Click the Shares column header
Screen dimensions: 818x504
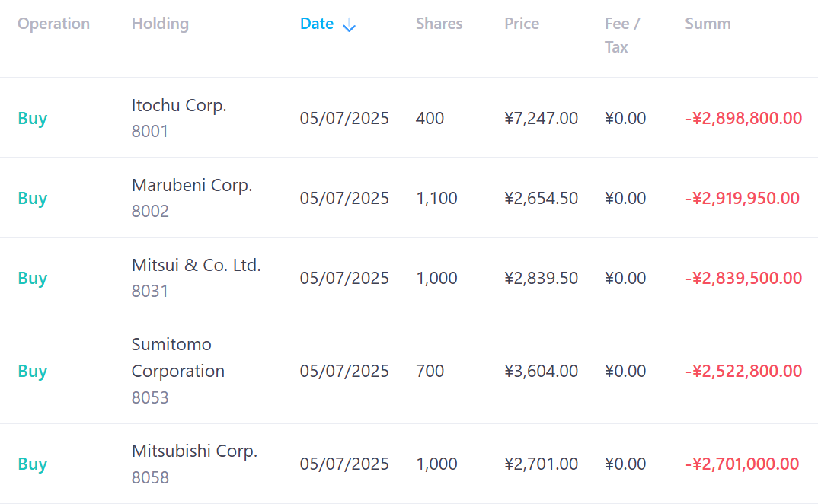click(x=439, y=24)
